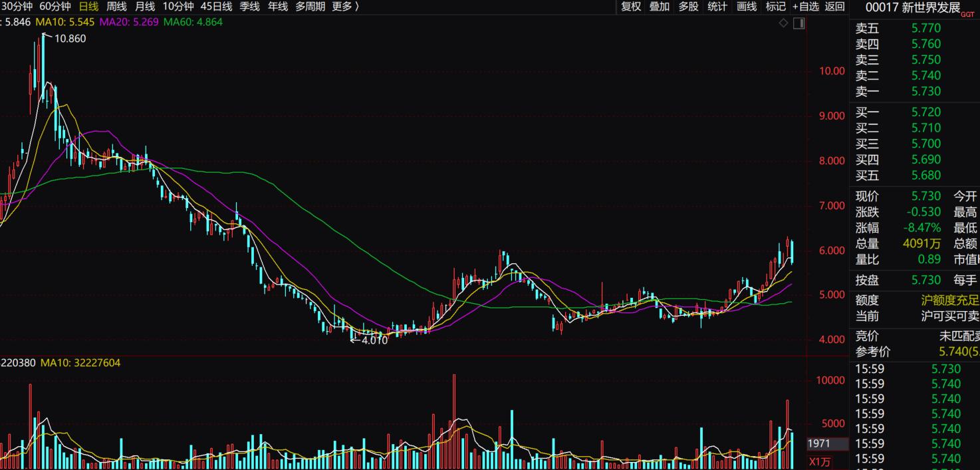Click the 10.00 price axis label
Viewport: 980px width, 470px height.
[x=834, y=71]
